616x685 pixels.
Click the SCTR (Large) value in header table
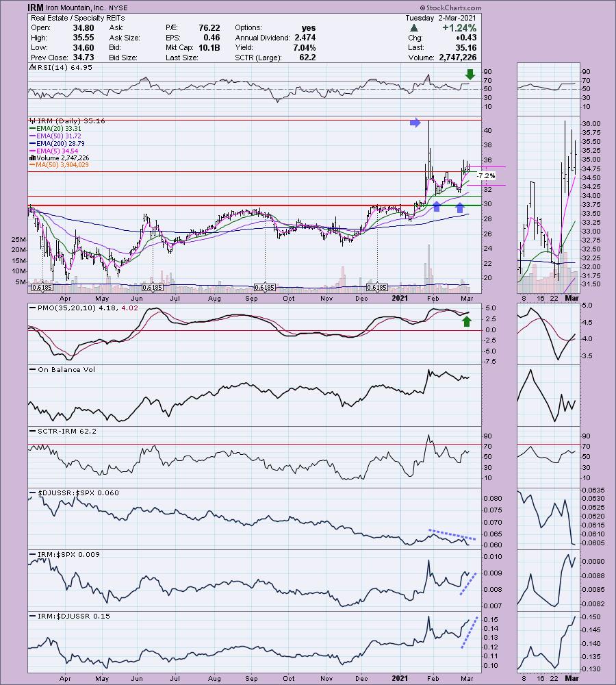pos(307,58)
